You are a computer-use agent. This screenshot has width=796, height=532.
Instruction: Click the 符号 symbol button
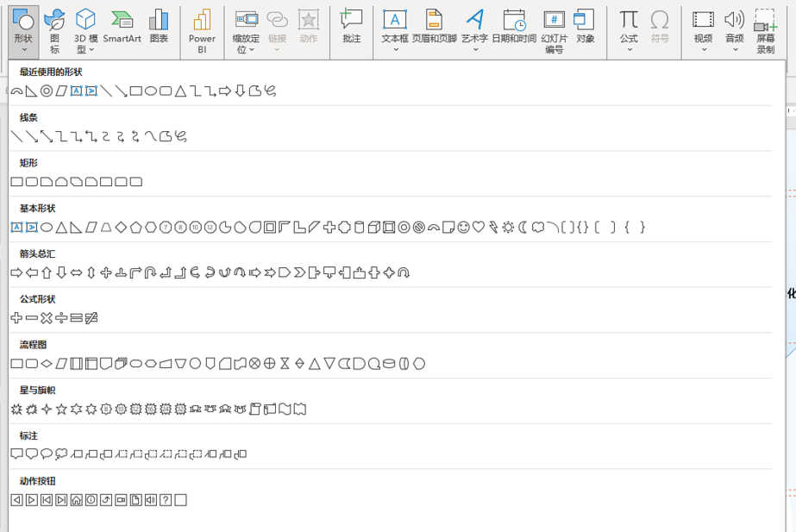pos(660,27)
